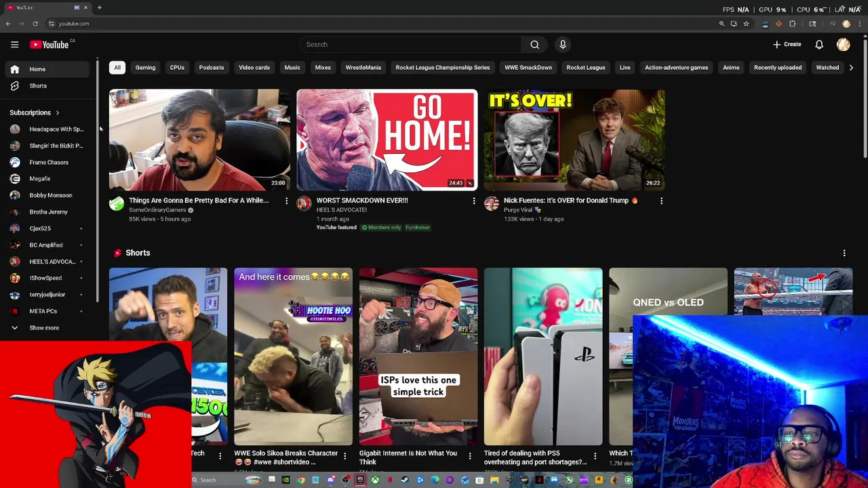
Task: Open Shorts section more options menu
Action: pos(844,253)
